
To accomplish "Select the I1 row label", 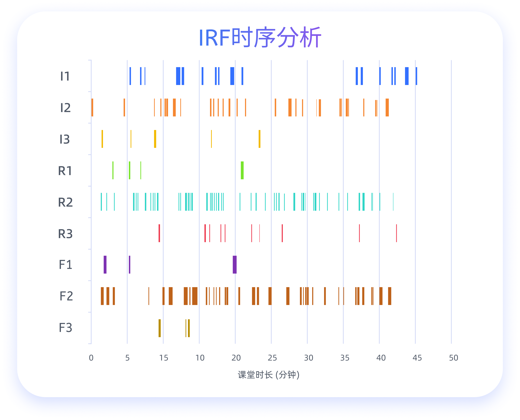I will tap(65, 76).
